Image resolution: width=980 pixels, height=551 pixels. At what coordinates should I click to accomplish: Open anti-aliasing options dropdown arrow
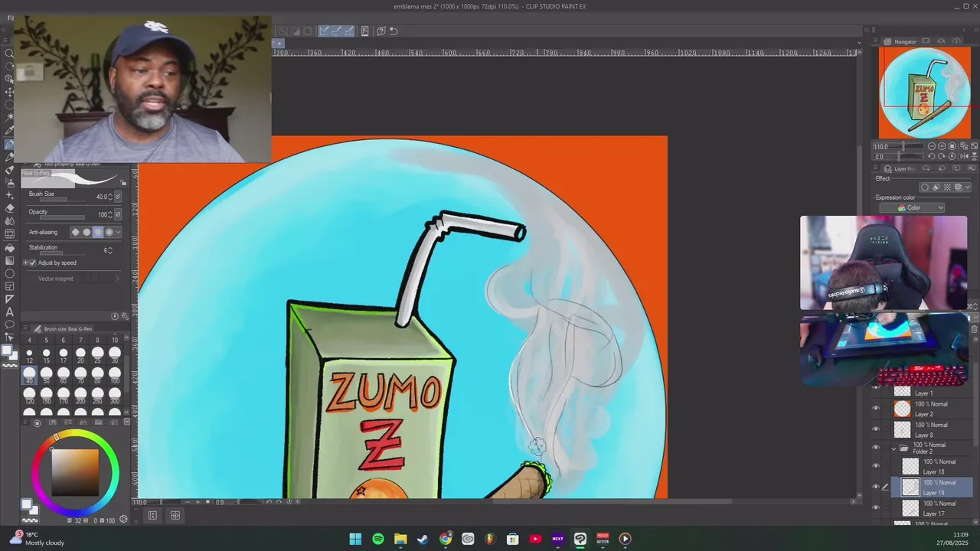point(118,232)
